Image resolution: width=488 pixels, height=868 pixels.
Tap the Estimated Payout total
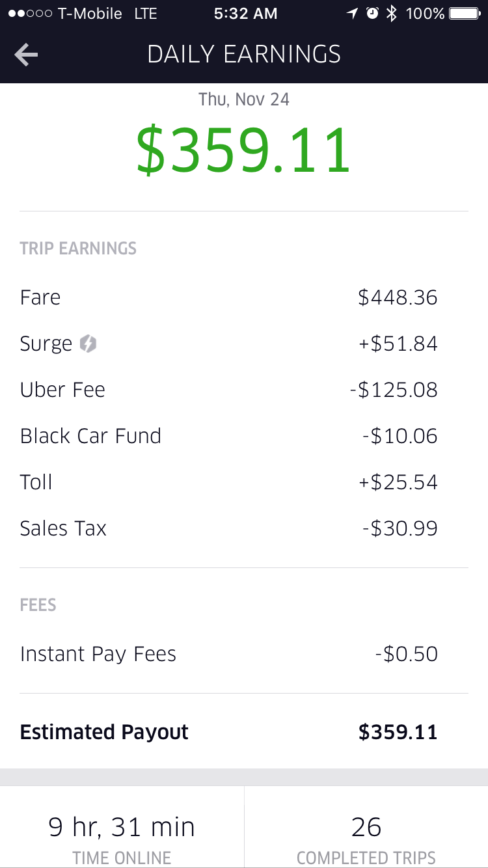click(398, 732)
